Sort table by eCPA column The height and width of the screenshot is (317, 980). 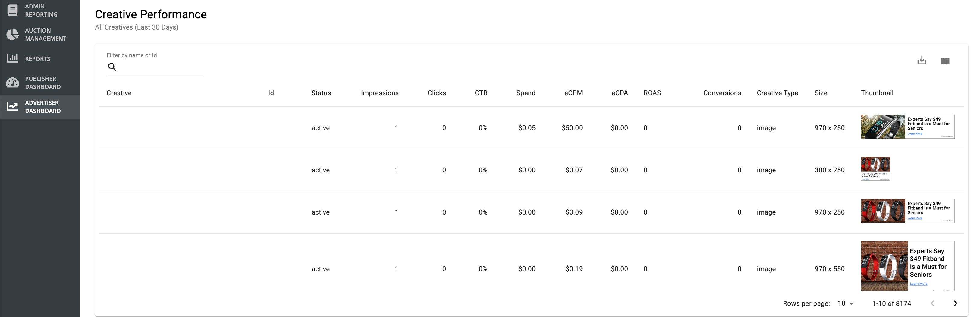[x=619, y=93]
